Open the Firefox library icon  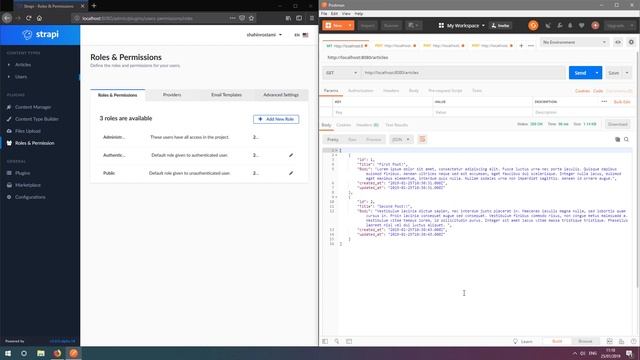coord(288,18)
